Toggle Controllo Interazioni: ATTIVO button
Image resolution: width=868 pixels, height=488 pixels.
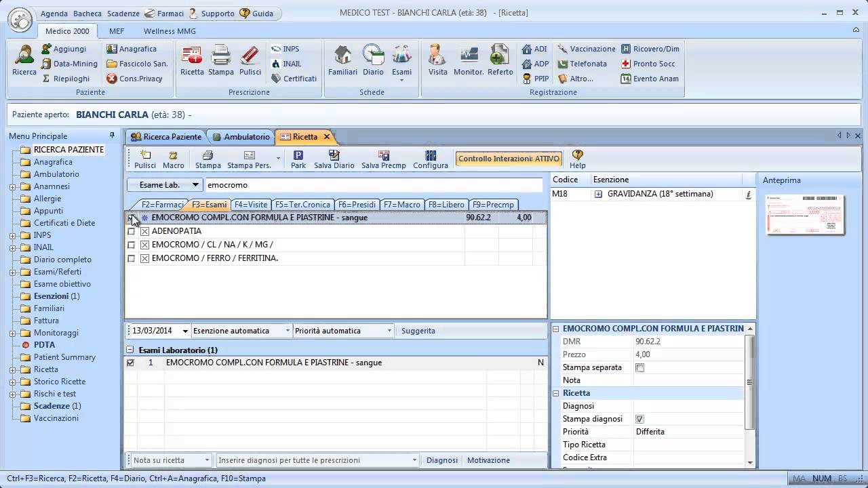(509, 159)
